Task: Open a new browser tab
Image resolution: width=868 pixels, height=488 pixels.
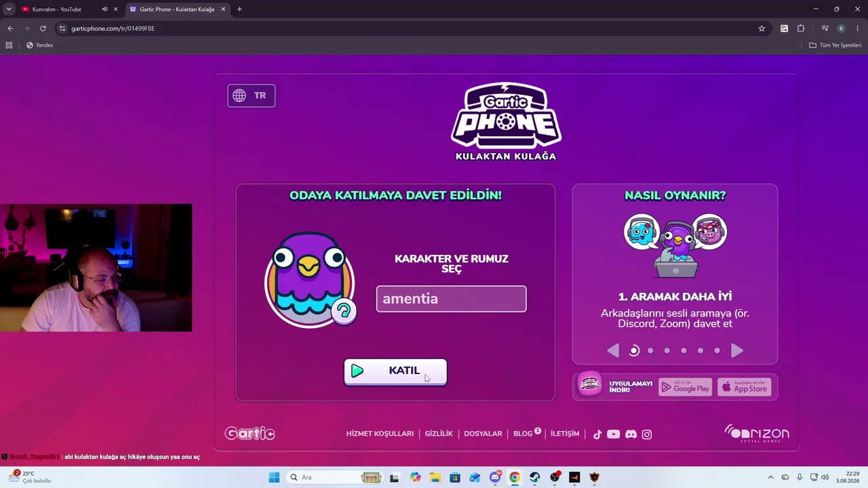Action: (x=239, y=9)
